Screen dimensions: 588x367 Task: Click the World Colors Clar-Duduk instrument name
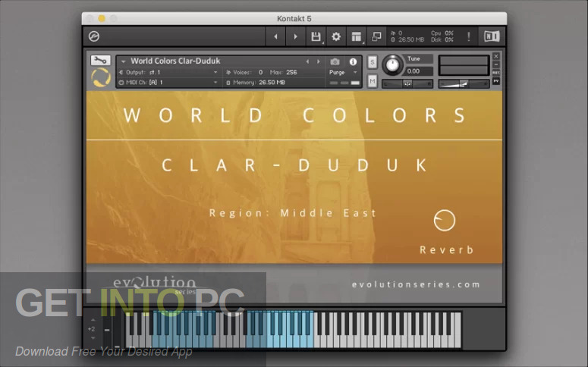pos(175,61)
